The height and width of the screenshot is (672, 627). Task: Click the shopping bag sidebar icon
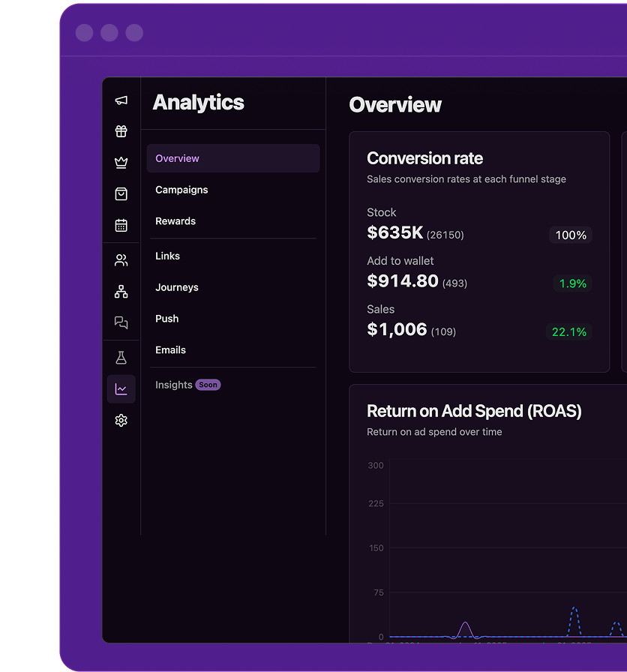[121, 193]
